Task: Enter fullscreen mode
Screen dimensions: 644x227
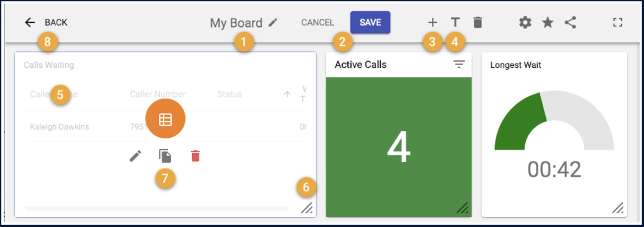Action: pyautogui.click(x=618, y=23)
